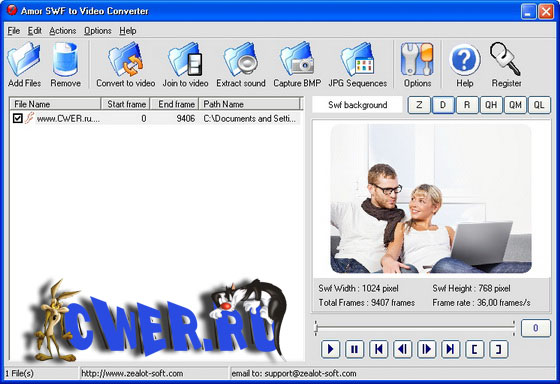
Task: Click the D preview button
Action: tap(443, 105)
